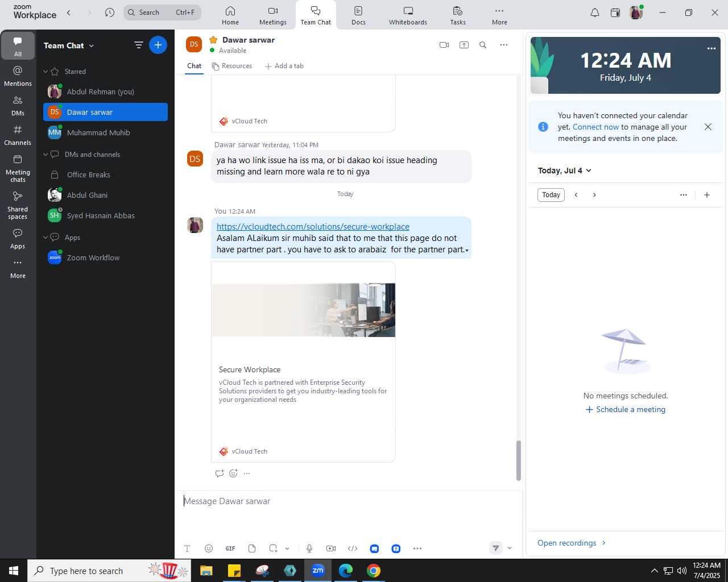Open the More tab in top navigation

pyautogui.click(x=499, y=15)
